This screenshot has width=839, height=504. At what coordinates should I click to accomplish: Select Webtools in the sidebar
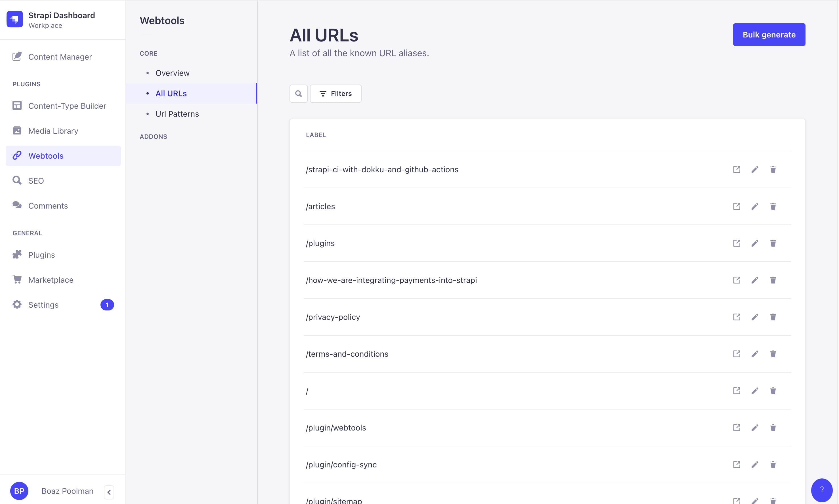pyautogui.click(x=63, y=156)
